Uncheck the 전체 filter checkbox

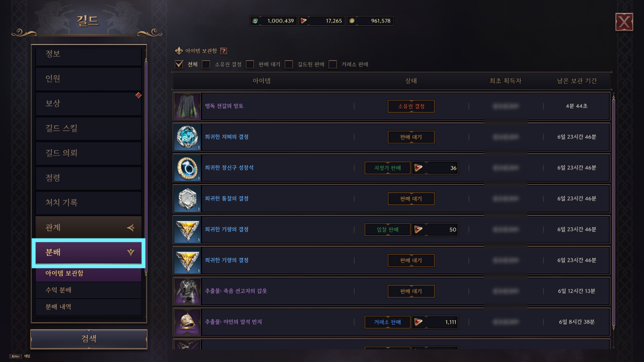click(179, 64)
